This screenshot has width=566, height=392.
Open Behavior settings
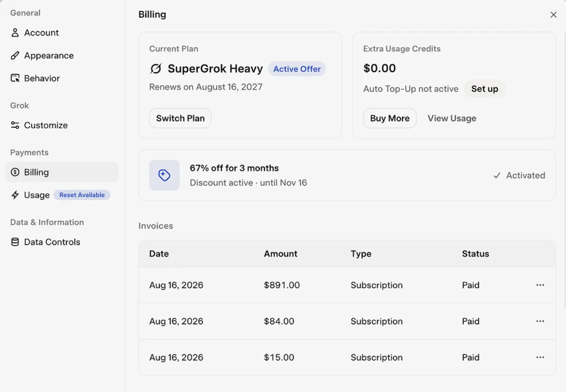(x=62, y=78)
